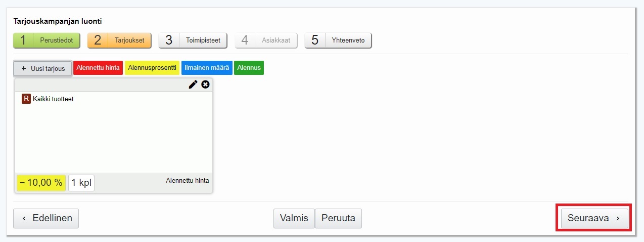
Task: Click the −10,00 % discount value
Action: pos(41,183)
